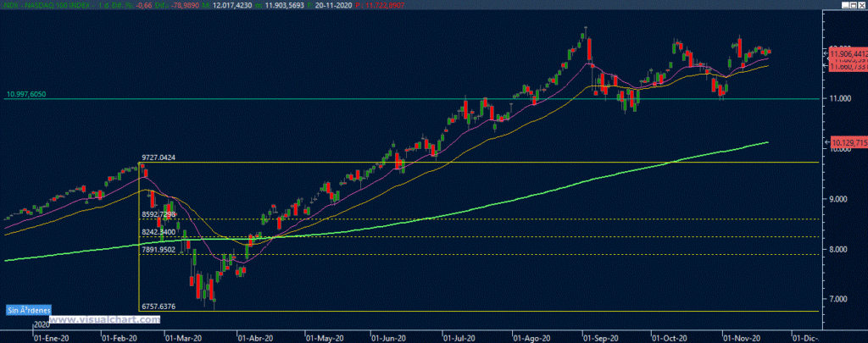Click the 11.000 price axis label
This screenshot has width=868, height=343.
coord(838,98)
